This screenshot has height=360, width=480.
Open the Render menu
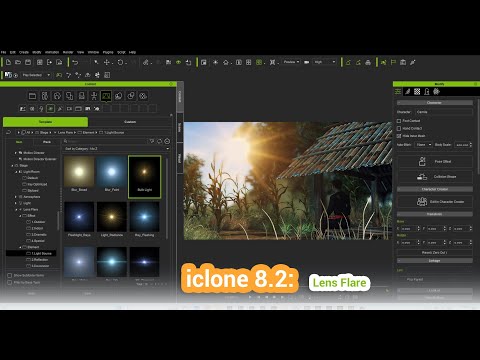click(x=68, y=52)
